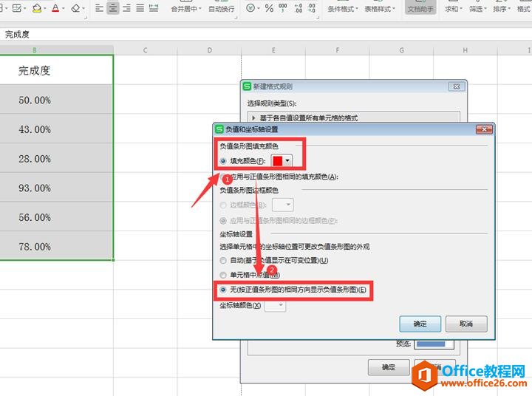Click 确定 in 负值和坐标轴设置 dialog
532x396 pixels.
pyautogui.click(x=420, y=324)
